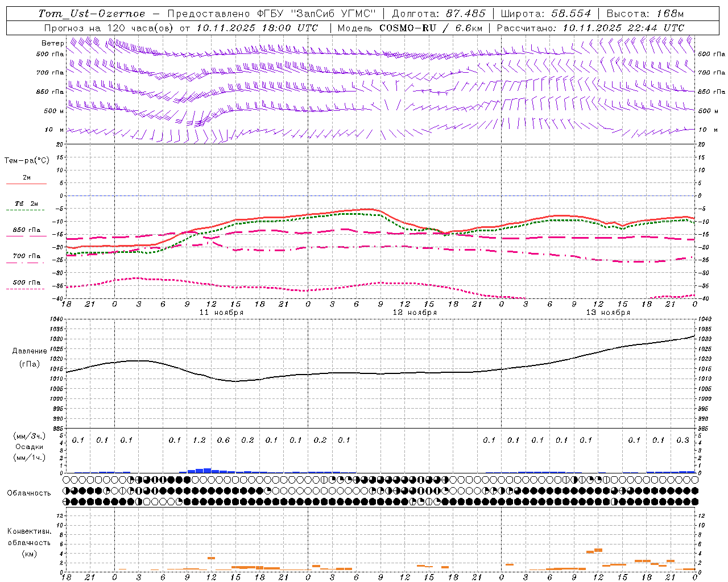This screenshot has height=582, width=728.
Task: Click the 'Конвективн.' convective cloud label
Action: click(x=29, y=531)
